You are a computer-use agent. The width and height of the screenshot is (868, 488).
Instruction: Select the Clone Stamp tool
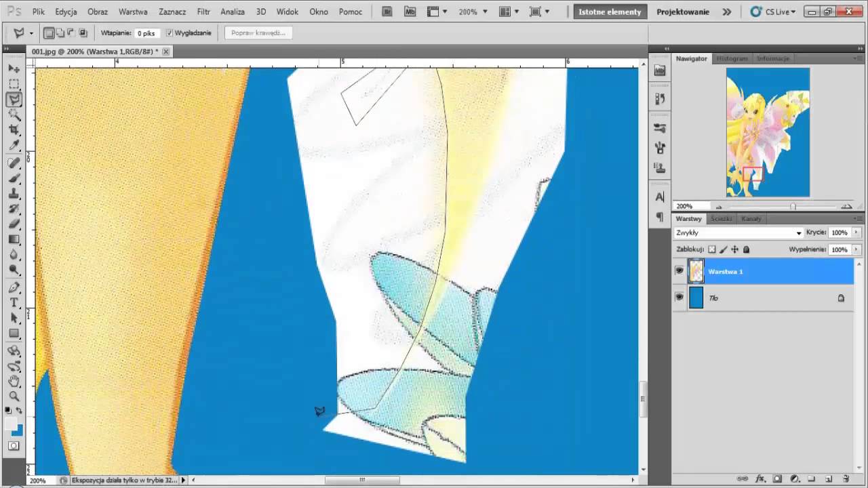pyautogui.click(x=14, y=194)
